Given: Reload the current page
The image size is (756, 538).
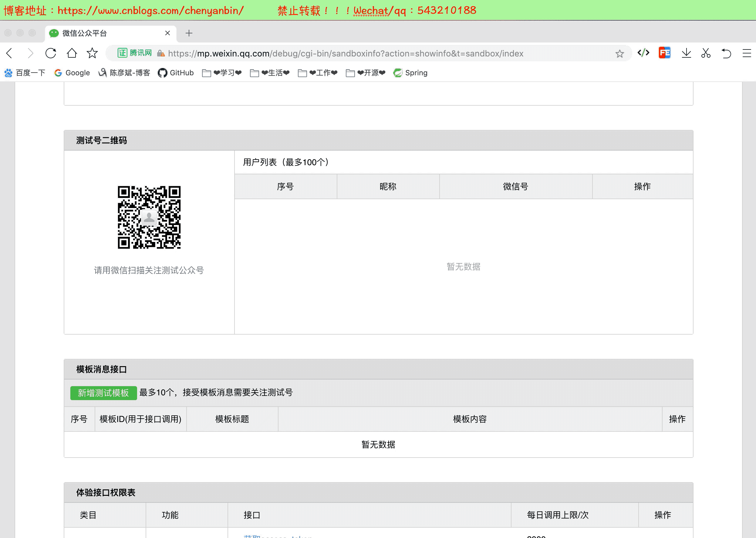Looking at the screenshot, I should [51, 53].
